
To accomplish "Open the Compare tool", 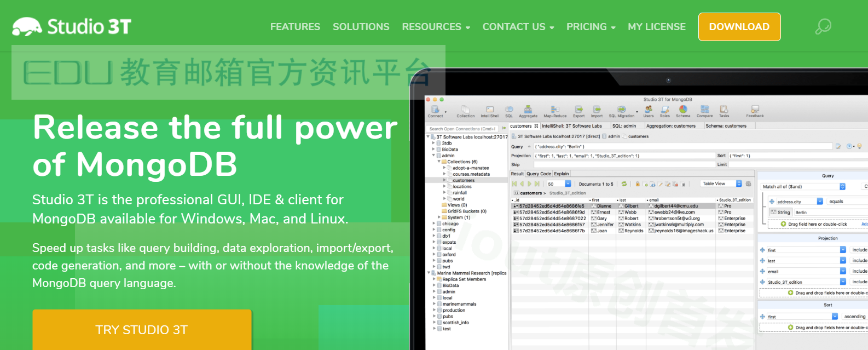I will (x=705, y=111).
